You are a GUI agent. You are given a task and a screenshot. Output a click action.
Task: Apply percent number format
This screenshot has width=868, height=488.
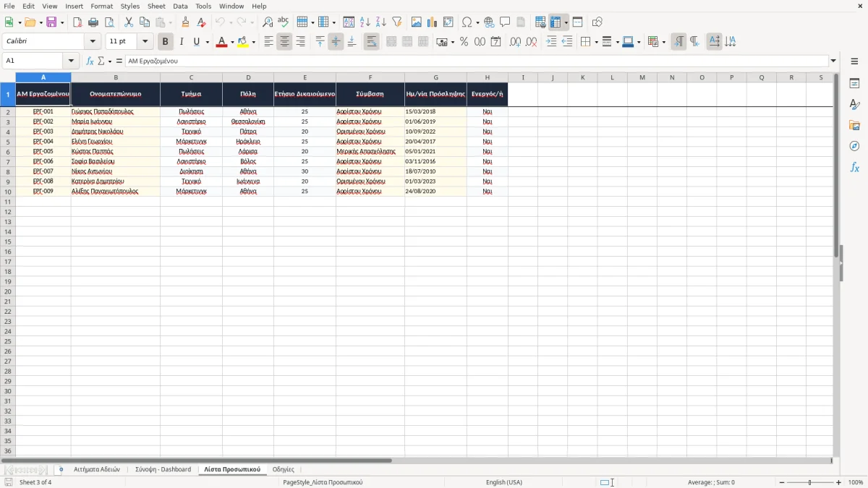464,42
